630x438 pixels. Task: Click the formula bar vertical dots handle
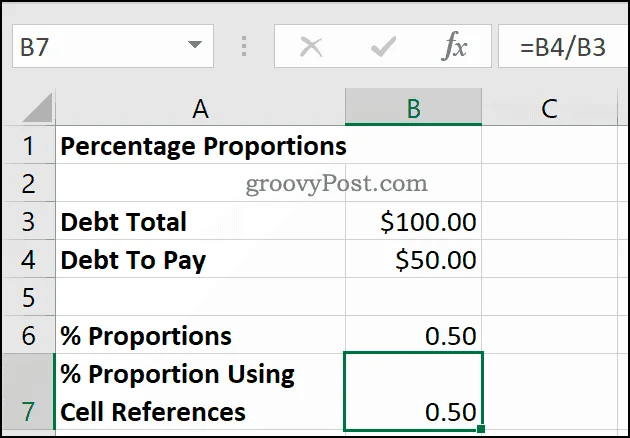pos(243,46)
